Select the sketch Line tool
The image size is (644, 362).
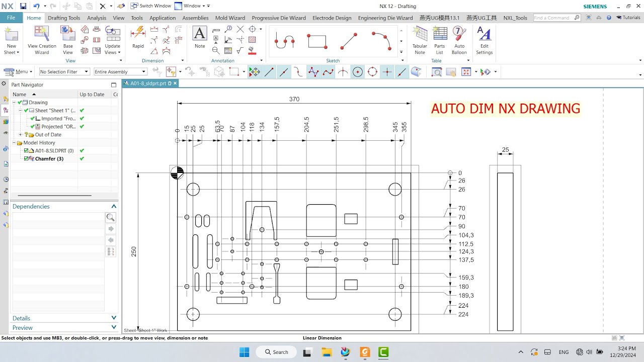click(349, 41)
